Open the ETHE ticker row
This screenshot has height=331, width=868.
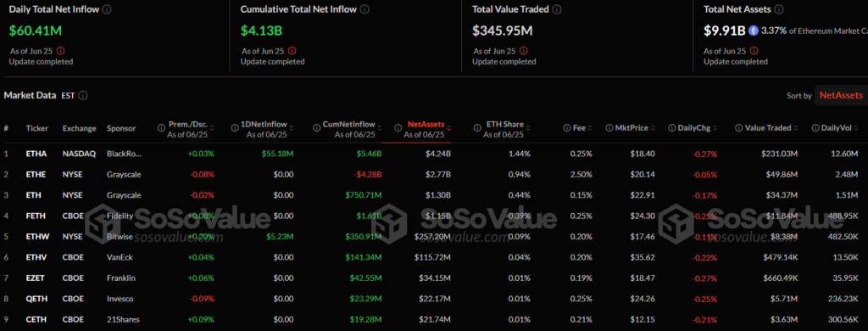click(x=36, y=175)
